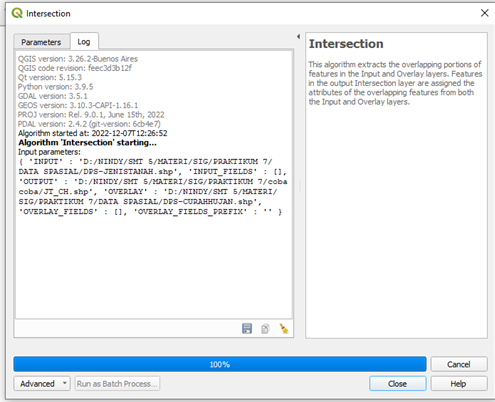Open the Advanced dropdown menu

[x=42, y=384]
